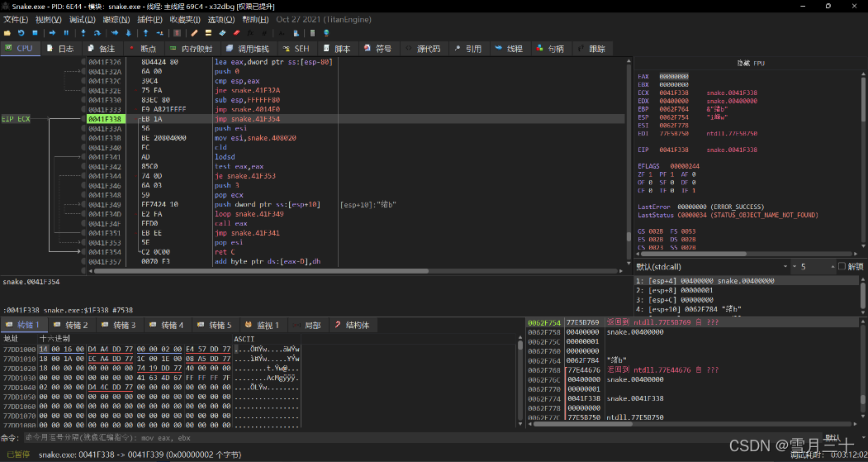The image size is (868, 462).
Task: Switch to the SEH tab
Action: 296,49
